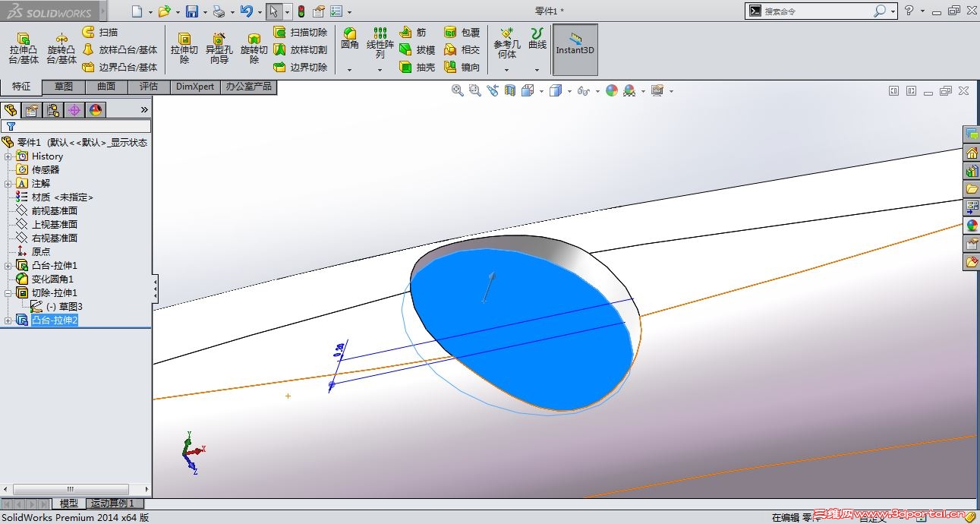The width and height of the screenshot is (980, 524).
Task: Switch to the DimXpert tab
Action: coord(195,87)
